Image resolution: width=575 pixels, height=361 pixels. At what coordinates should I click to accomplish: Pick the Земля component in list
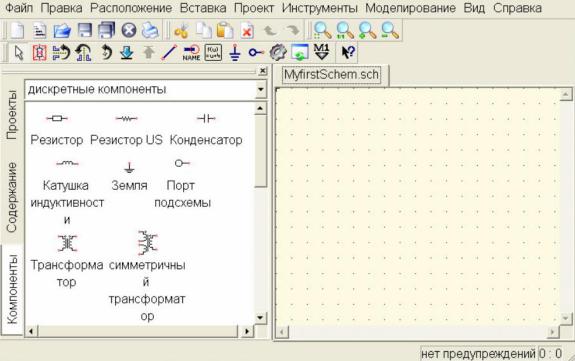pyautogui.click(x=129, y=176)
